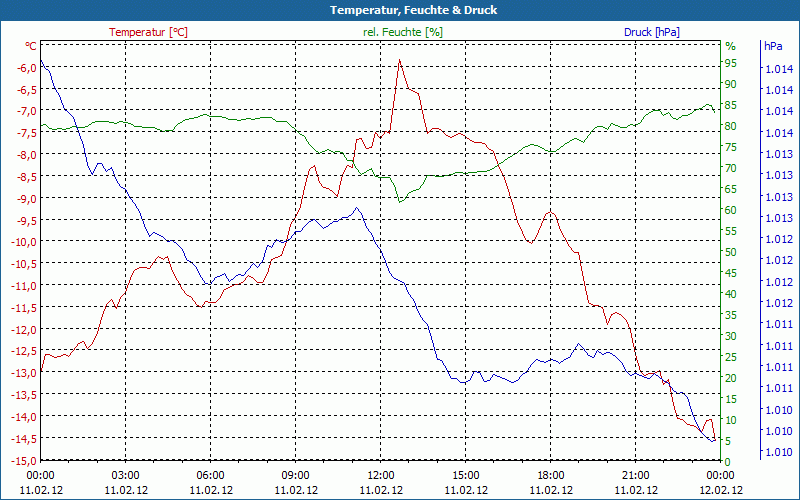Image resolution: width=800 pixels, height=500 pixels.
Task: Click the "85" humidity axis tick
Action: click(731, 105)
